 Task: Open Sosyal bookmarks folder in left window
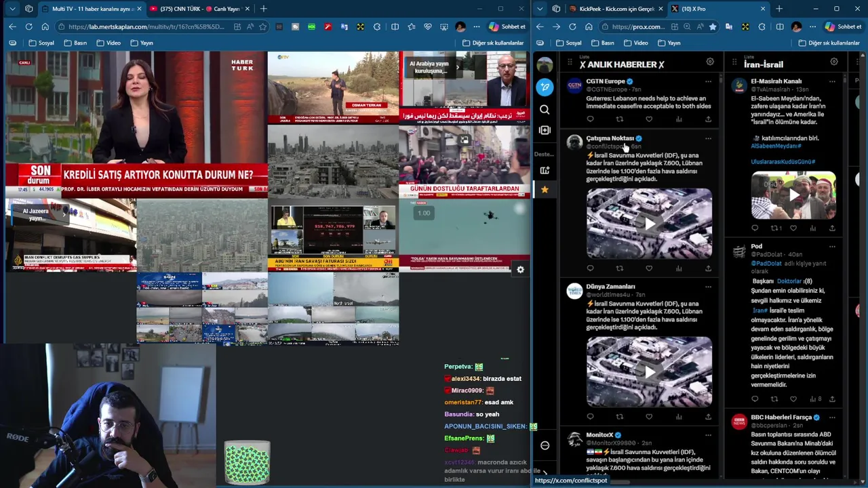tap(41, 43)
